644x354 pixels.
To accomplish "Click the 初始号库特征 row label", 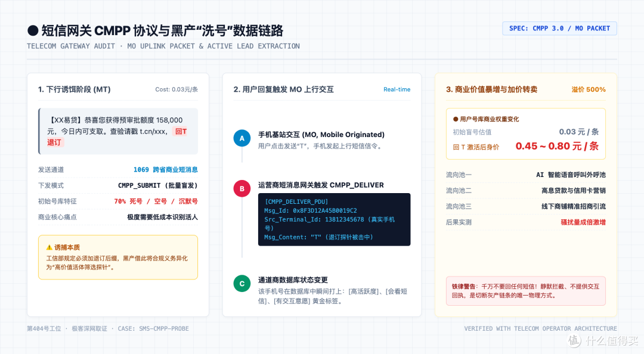I will point(57,201).
